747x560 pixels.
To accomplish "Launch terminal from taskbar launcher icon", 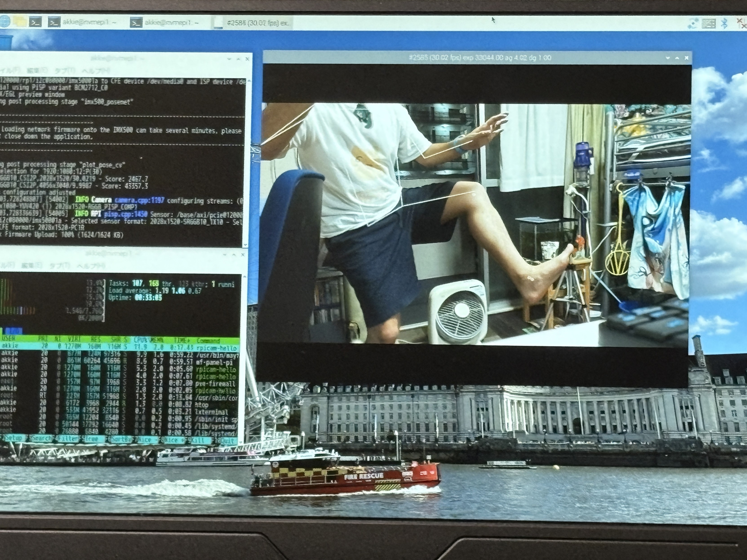I will coord(35,22).
